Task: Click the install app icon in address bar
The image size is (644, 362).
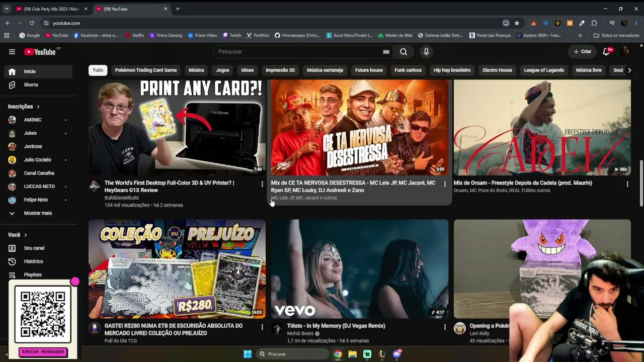Action: click(x=506, y=23)
